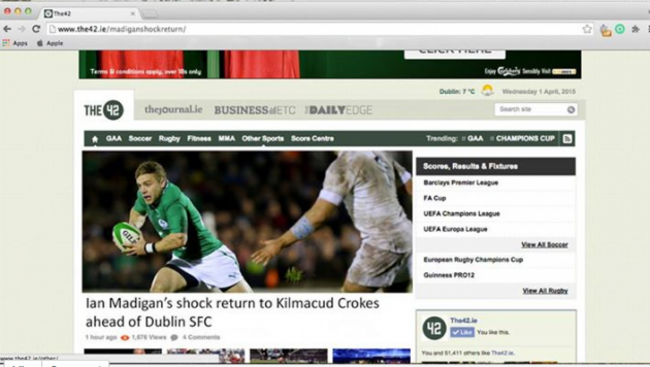This screenshot has width=650, height=367.
Task: Open the Rugby menu item
Action: [169, 139]
